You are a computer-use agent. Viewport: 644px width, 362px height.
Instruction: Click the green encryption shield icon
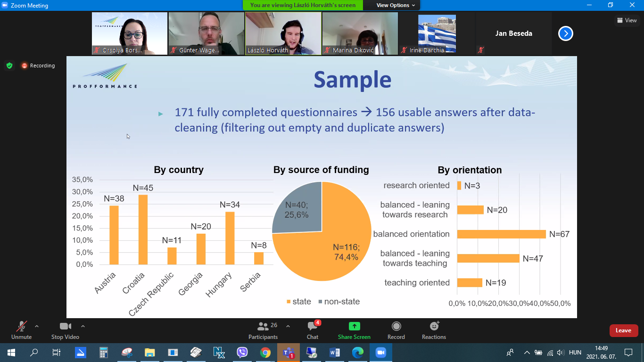pyautogui.click(x=9, y=66)
